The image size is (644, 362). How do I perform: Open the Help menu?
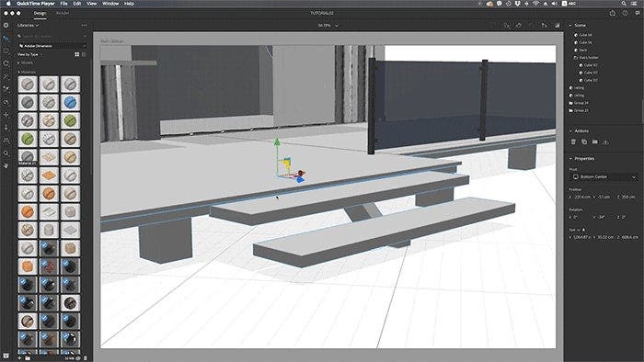click(129, 4)
